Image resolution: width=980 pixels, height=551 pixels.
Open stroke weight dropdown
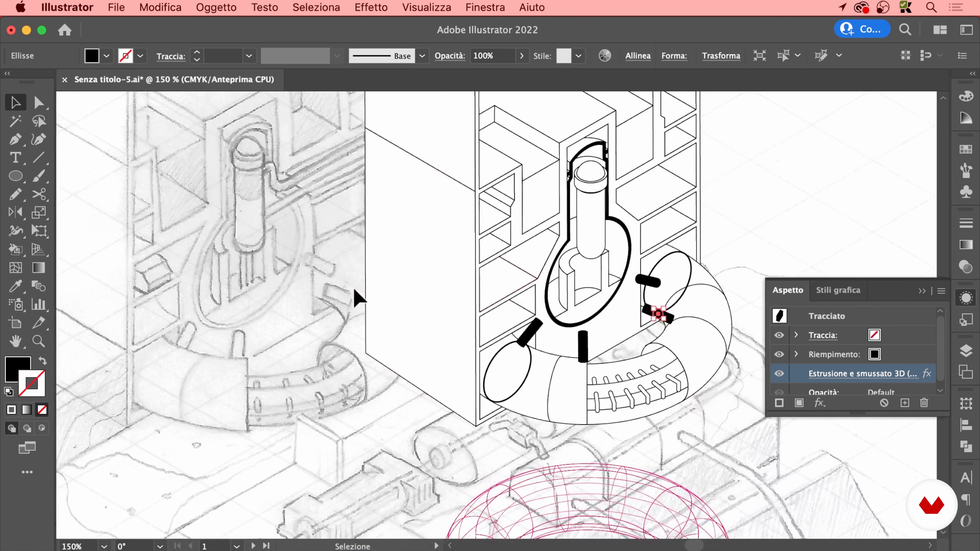click(249, 56)
